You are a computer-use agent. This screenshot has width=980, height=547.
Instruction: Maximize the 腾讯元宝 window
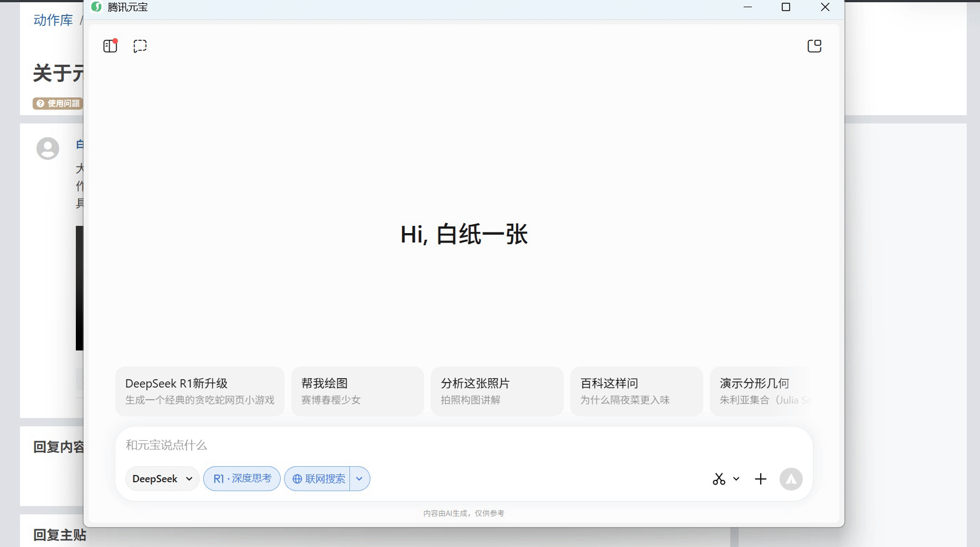(786, 7)
